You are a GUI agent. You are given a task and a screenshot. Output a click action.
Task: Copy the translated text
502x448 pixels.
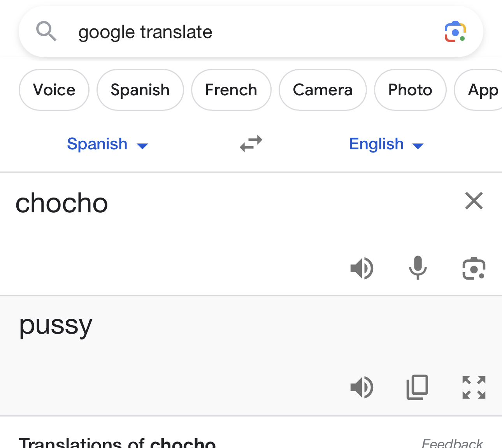418,387
